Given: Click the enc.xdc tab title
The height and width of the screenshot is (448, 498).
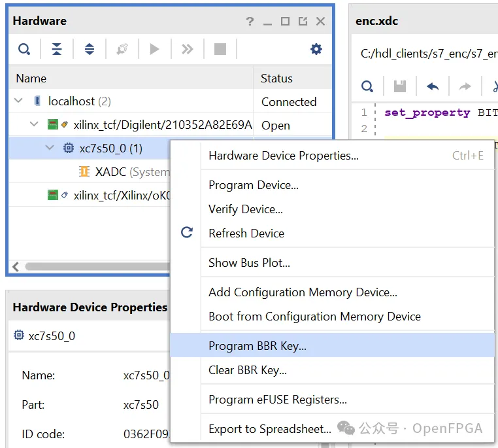Looking at the screenshot, I should point(376,21).
